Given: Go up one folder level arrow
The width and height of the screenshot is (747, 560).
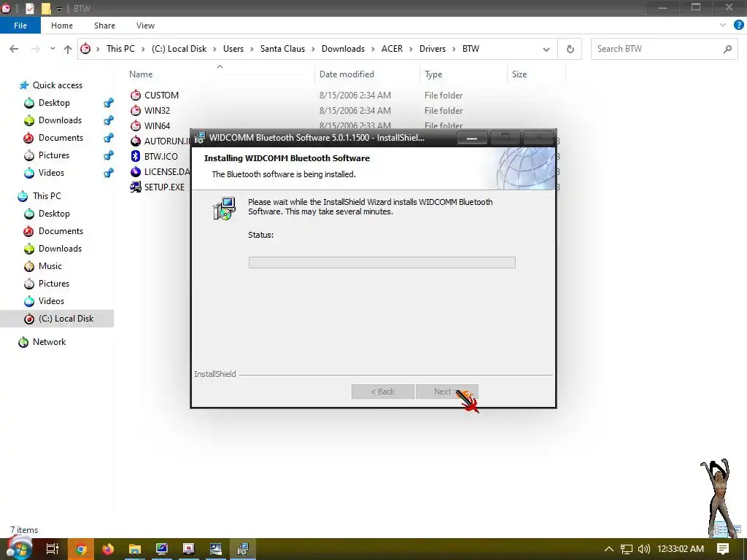Looking at the screenshot, I should [68, 49].
